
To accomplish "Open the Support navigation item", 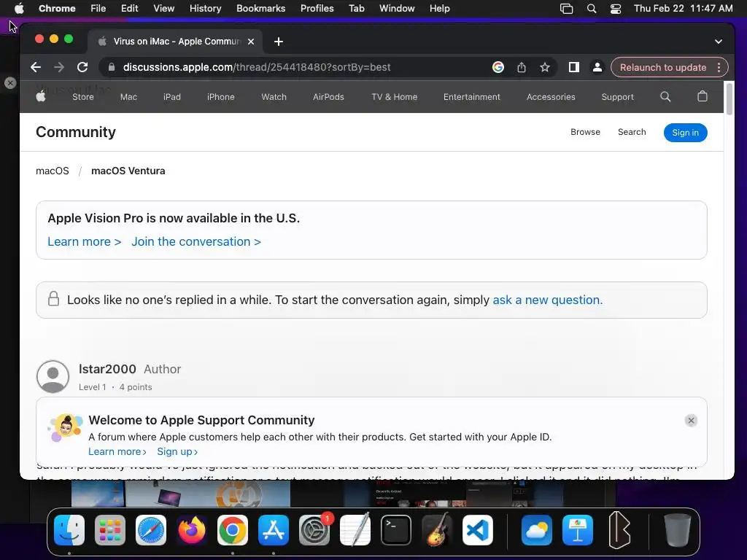I will click(x=617, y=97).
